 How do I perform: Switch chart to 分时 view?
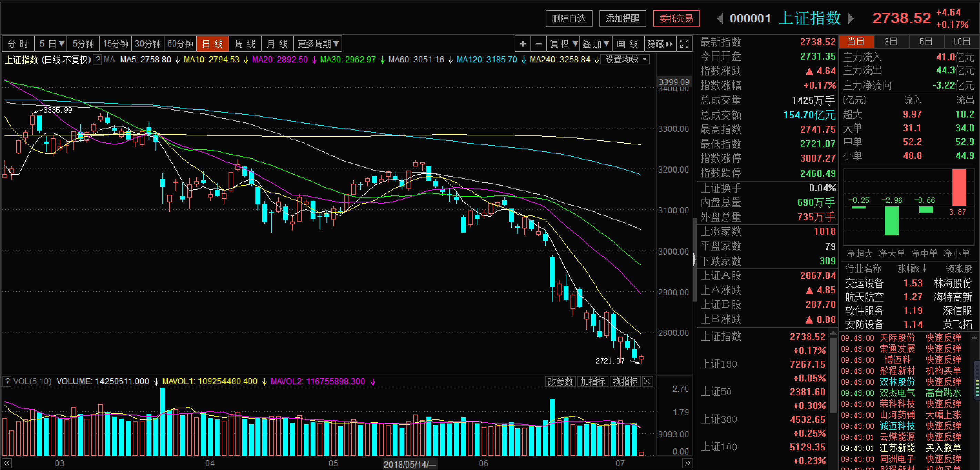click(x=18, y=44)
